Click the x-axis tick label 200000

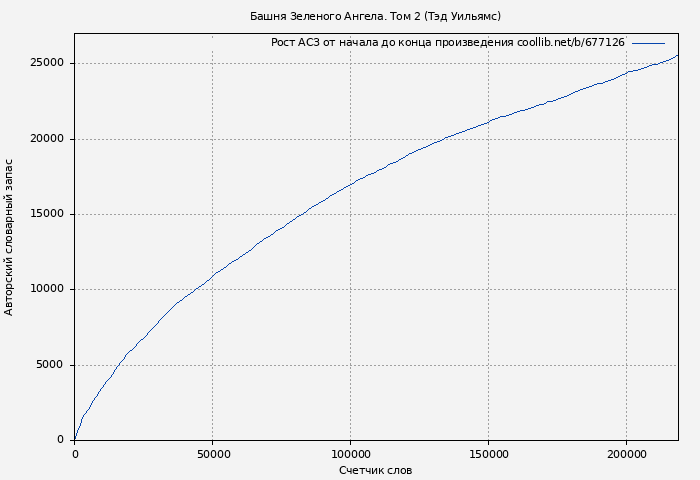click(626, 454)
